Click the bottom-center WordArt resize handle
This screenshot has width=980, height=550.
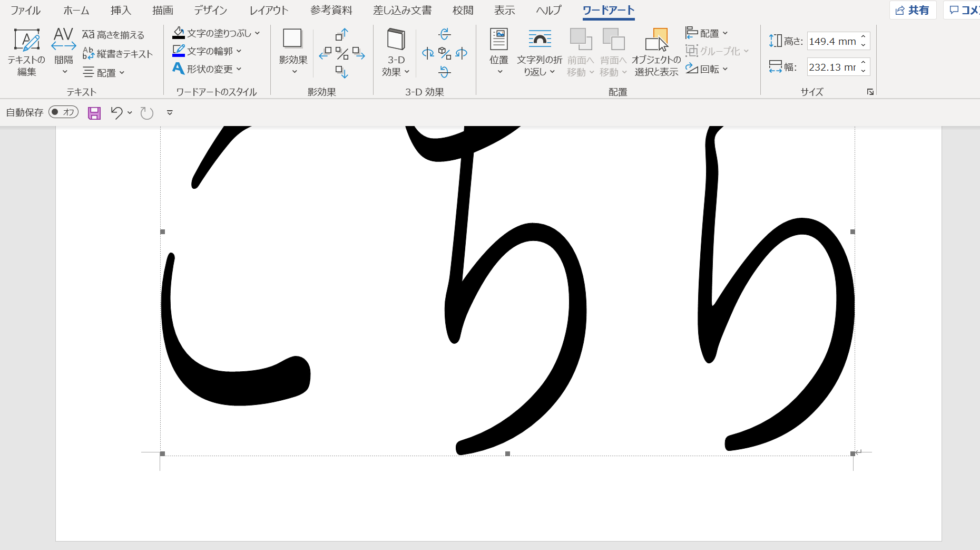[x=507, y=453]
